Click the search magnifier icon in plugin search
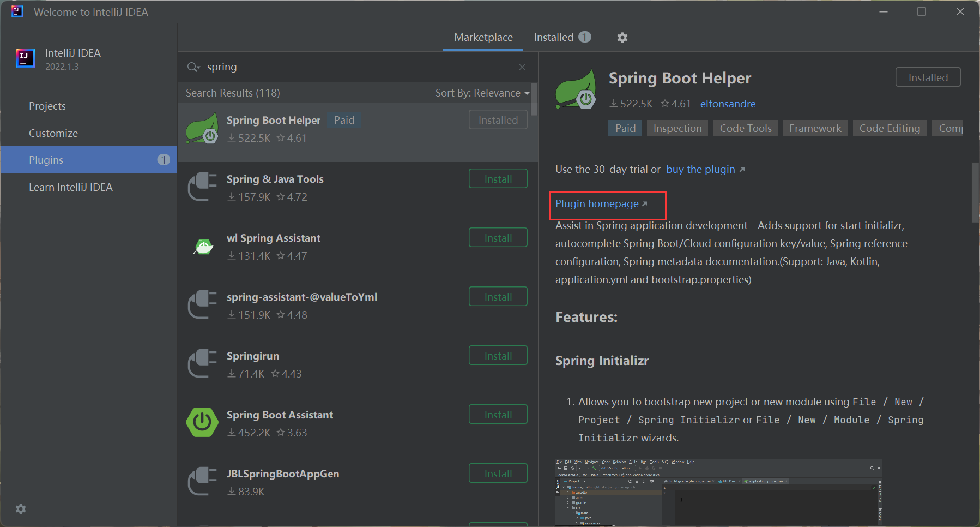 point(193,67)
